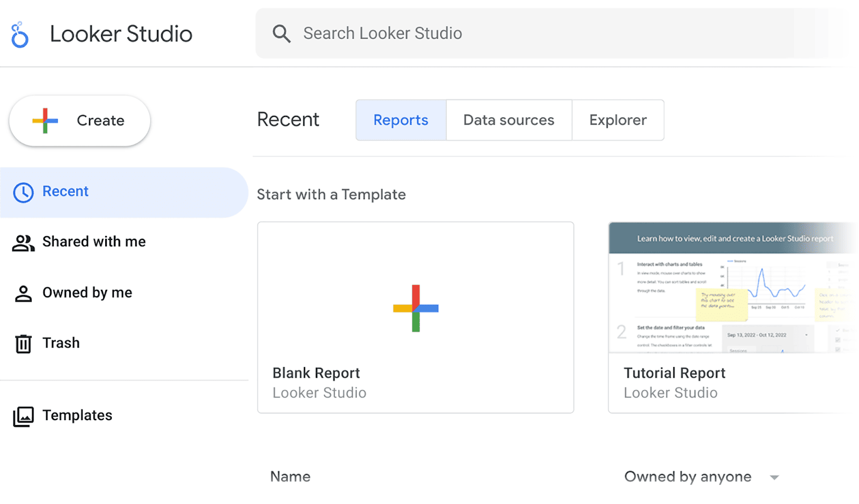Open the Explorer tab
This screenshot has width=859, height=504.
617,120
